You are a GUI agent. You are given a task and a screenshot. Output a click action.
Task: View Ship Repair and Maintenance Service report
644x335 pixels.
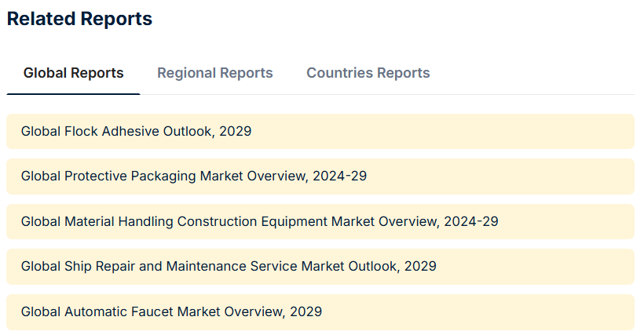(x=229, y=267)
